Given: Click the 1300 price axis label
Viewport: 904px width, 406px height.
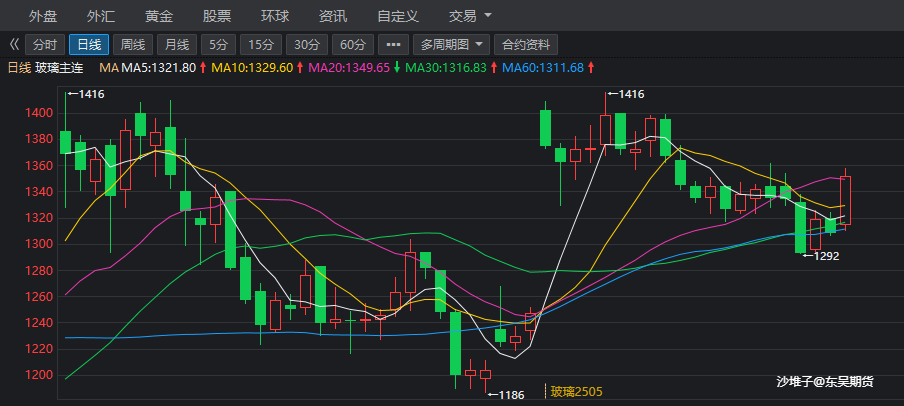Looking at the screenshot, I should tap(39, 244).
